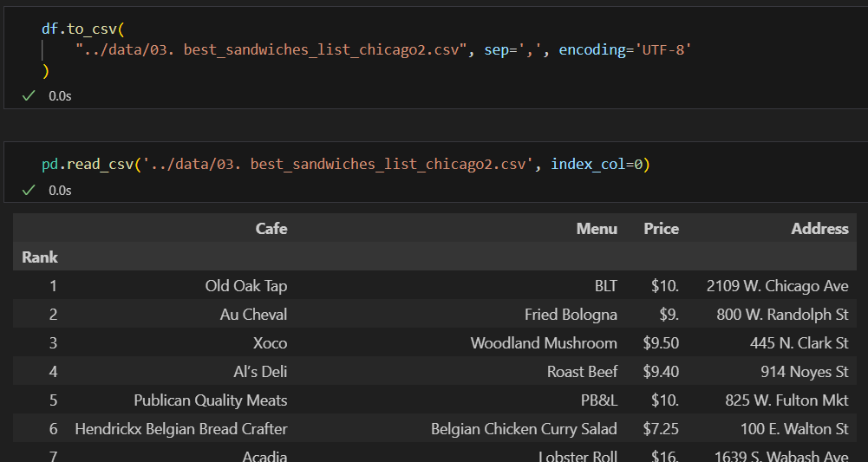Image resolution: width=868 pixels, height=462 pixels.
Task: Select the 'Al's Deli' cell
Action: [260, 372]
